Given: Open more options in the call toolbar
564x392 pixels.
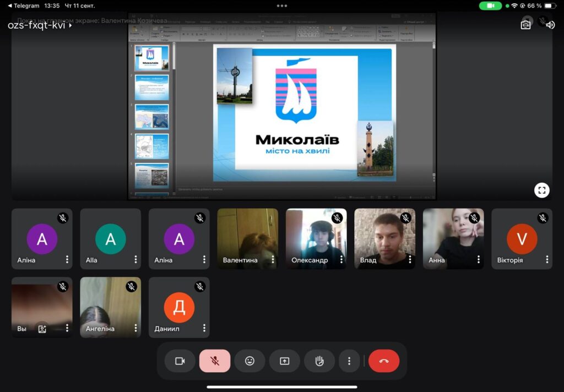Looking at the screenshot, I should [x=349, y=361].
